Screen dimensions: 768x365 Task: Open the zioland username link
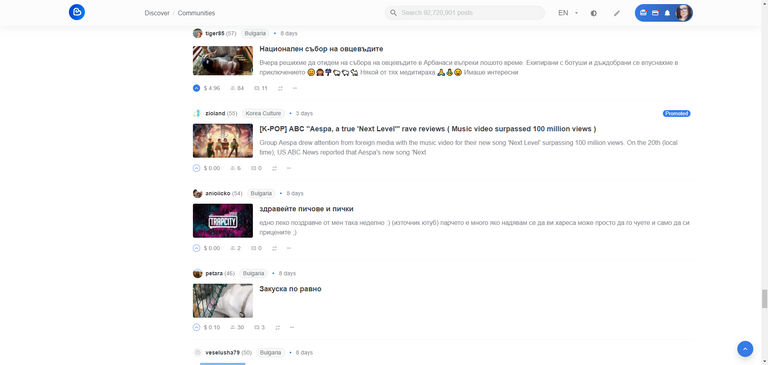point(215,113)
